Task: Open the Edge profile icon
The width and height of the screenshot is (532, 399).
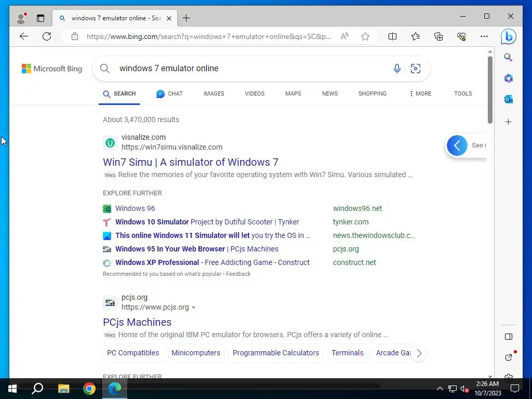Action: (x=22, y=18)
